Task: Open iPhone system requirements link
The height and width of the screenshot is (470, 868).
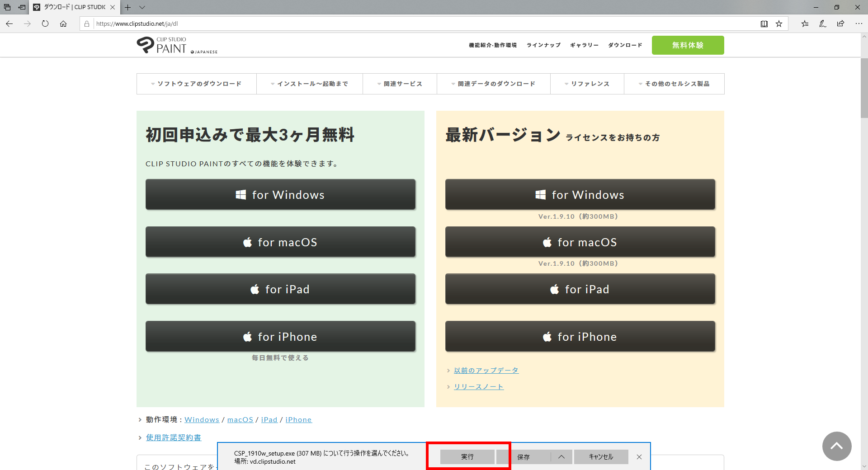Action: tap(298, 419)
